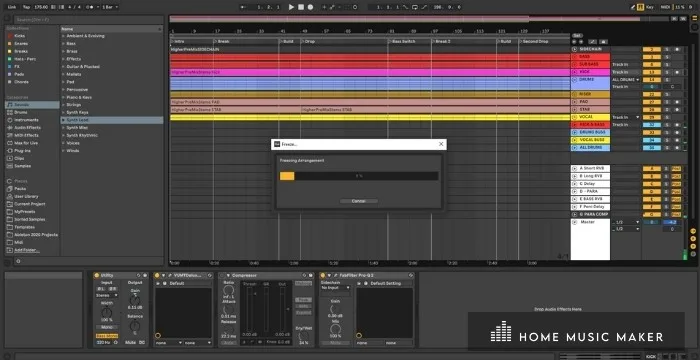Open Utility Stereo channel mode dropdown
This screenshot has height=360, width=700.
(107, 295)
